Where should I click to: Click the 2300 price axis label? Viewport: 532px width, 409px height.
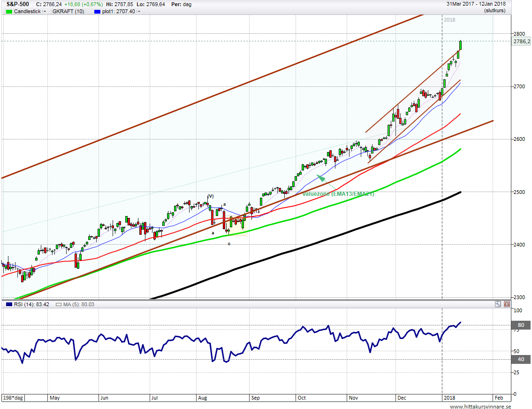click(x=519, y=297)
